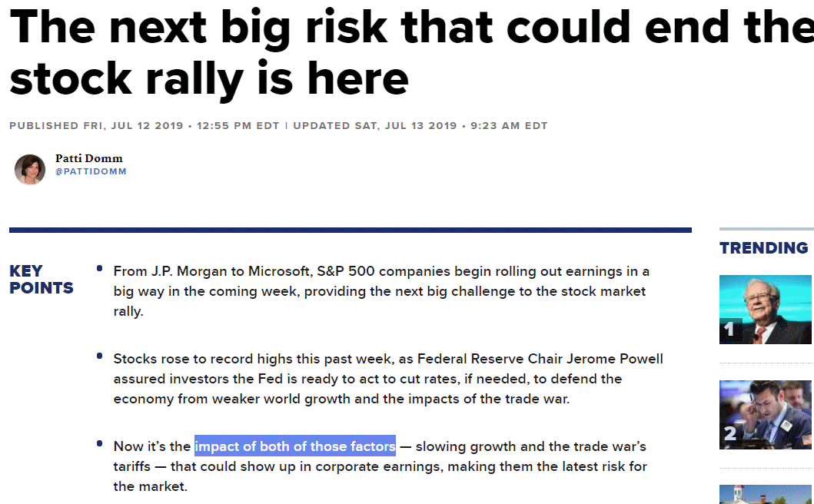
Task: Click 'Jerome Powell' in the second key point
Action: click(x=620, y=359)
